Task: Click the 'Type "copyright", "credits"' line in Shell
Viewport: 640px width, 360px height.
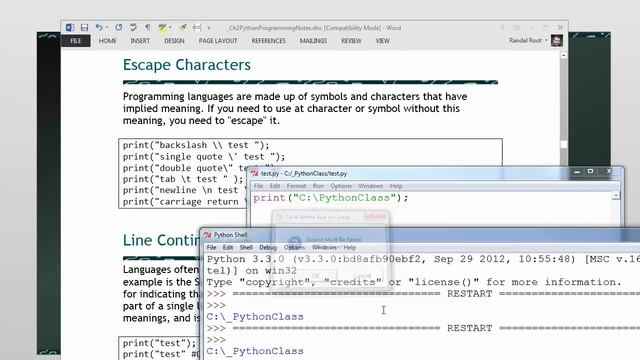Action: pyautogui.click(x=414, y=282)
